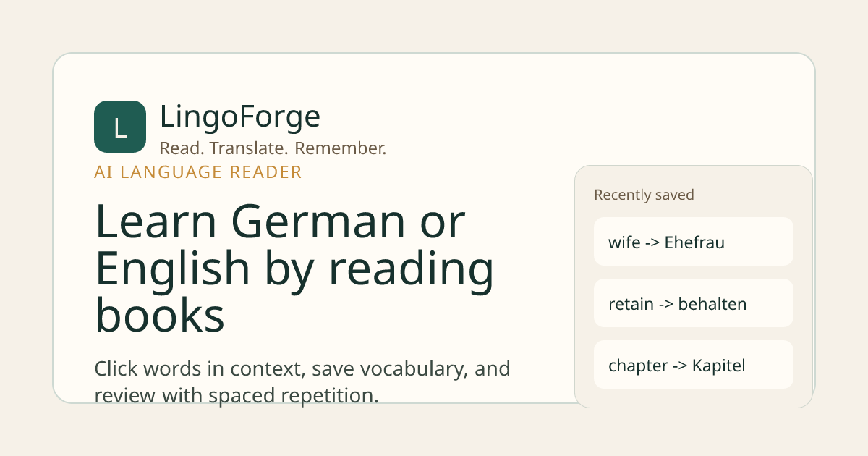Image resolution: width=868 pixels, height=456 pixels.
Task: Click the word "Learn" in the headline
Action: [x=157, y=222]
